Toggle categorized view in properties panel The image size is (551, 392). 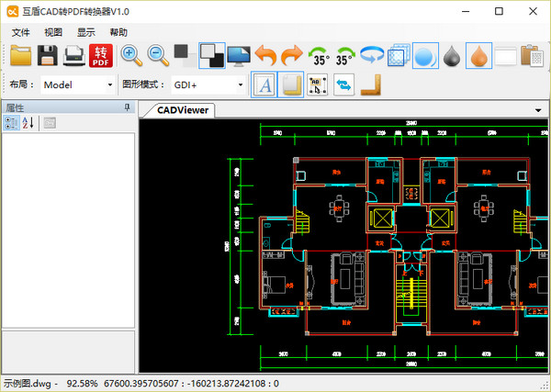tap(11, 124)
